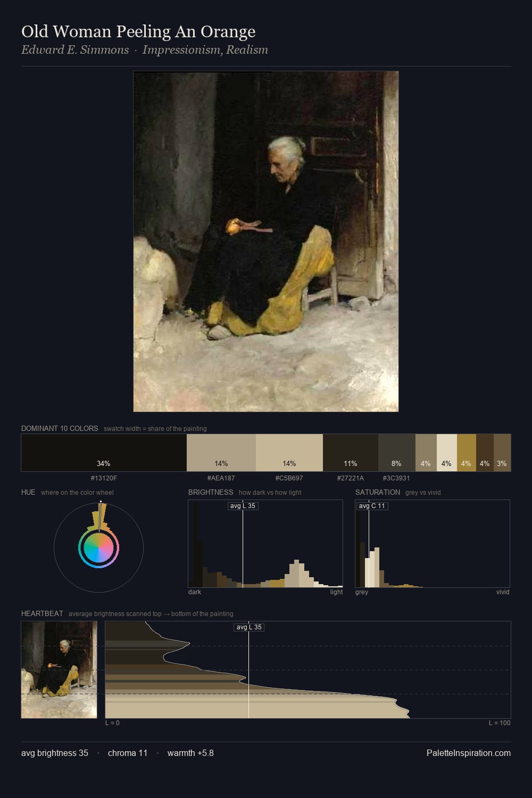Open the main painting image
Viewport: 532px width, 798px height.
[x=266, y=242]
